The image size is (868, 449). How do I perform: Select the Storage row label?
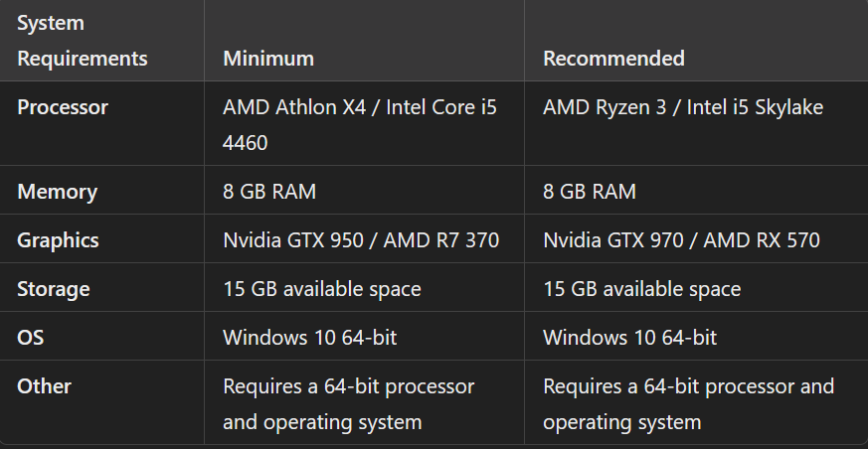click(x=54, y=289)
